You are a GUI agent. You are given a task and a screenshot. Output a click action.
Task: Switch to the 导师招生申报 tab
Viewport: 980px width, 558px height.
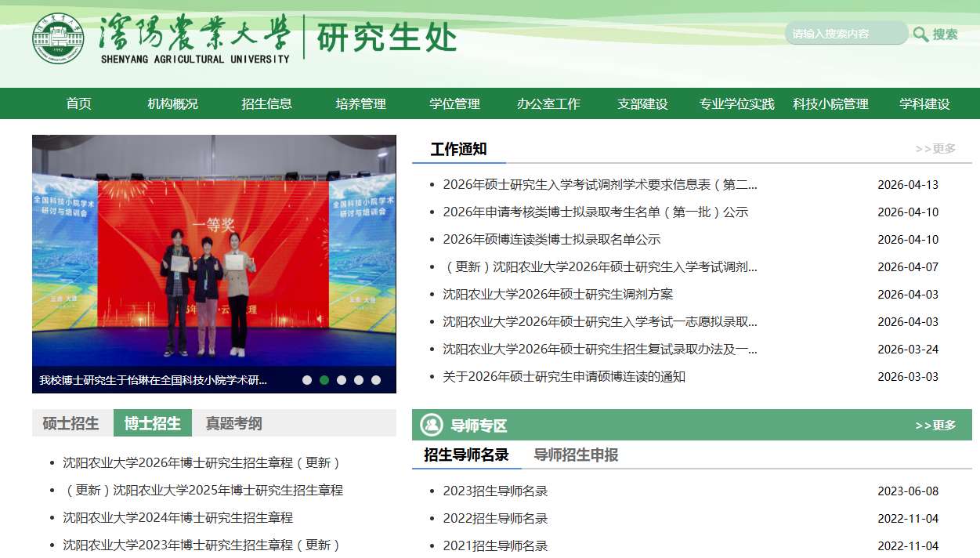point(577,455)
